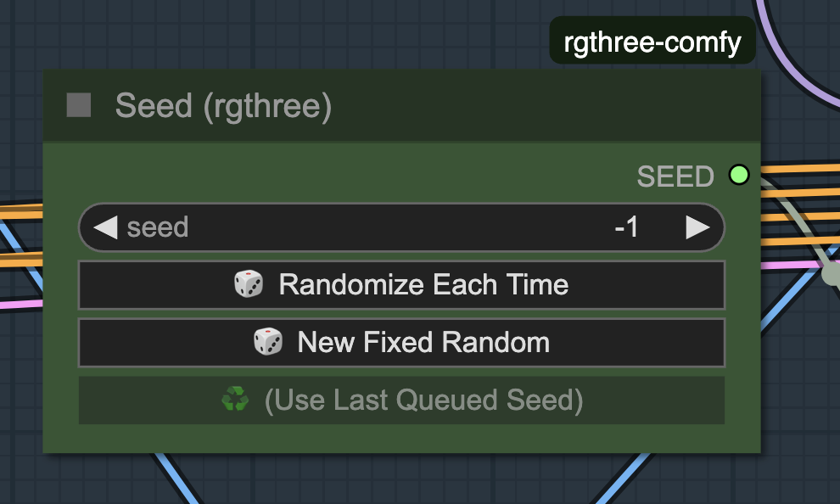Click the gray reroute dot at right edge
Viewport: 840px width, 504px height.
[x=833, y=273]
